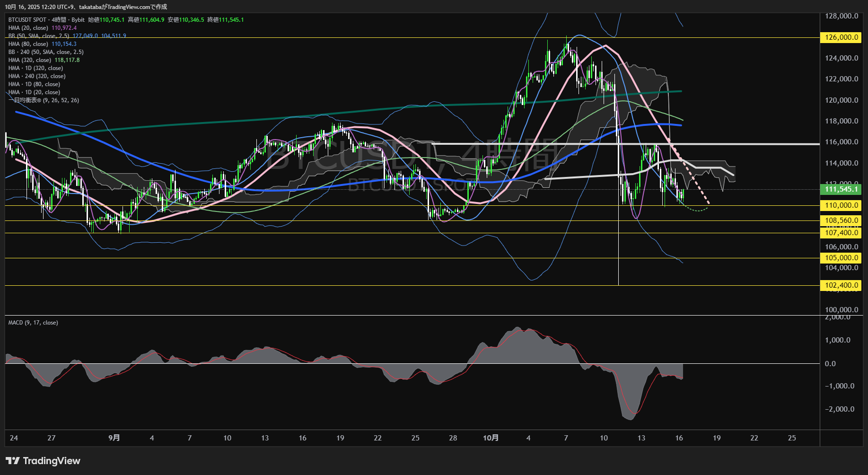Click the 128,000.0 price axis value
This screenshot has width=868, height=475.
point(841,16)
